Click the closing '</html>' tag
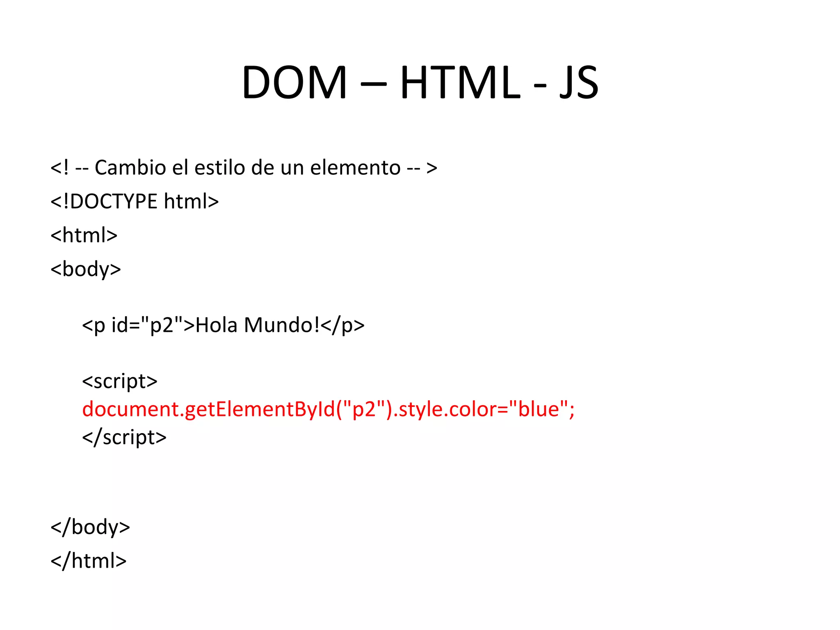Viewport: 840px width, 630px height. (89, 561)
